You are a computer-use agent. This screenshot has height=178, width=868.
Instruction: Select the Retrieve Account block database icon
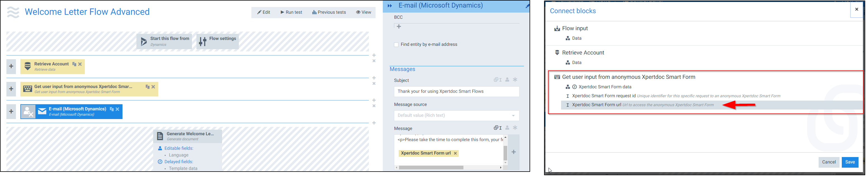[28, 66]
